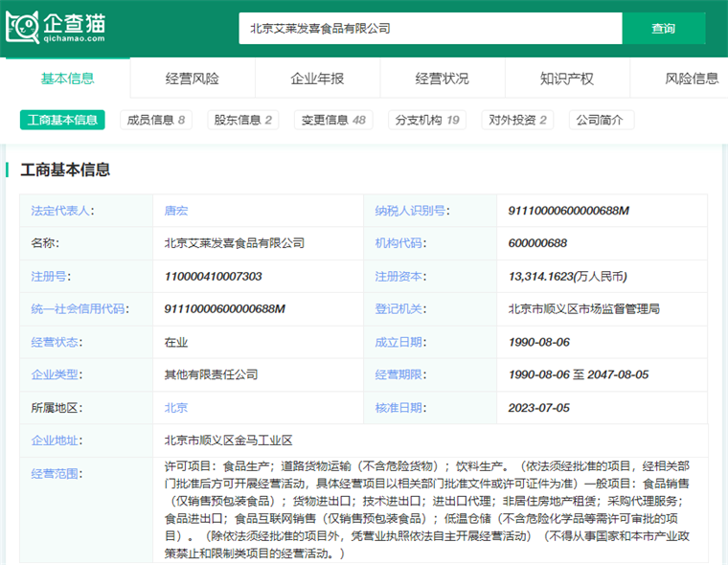Select registration number 110000410007303
Viewport: 728px width, 565px height.
tap(213, 276)
